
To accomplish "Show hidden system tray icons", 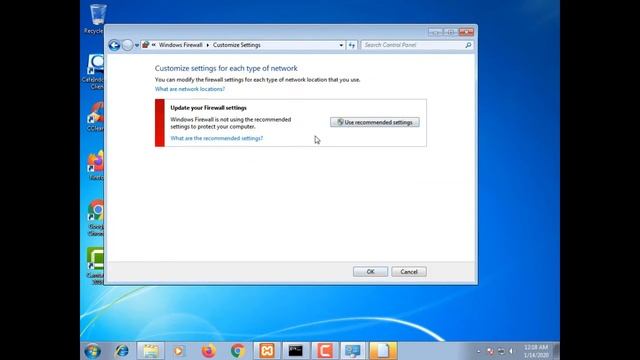I will point(478,351).
